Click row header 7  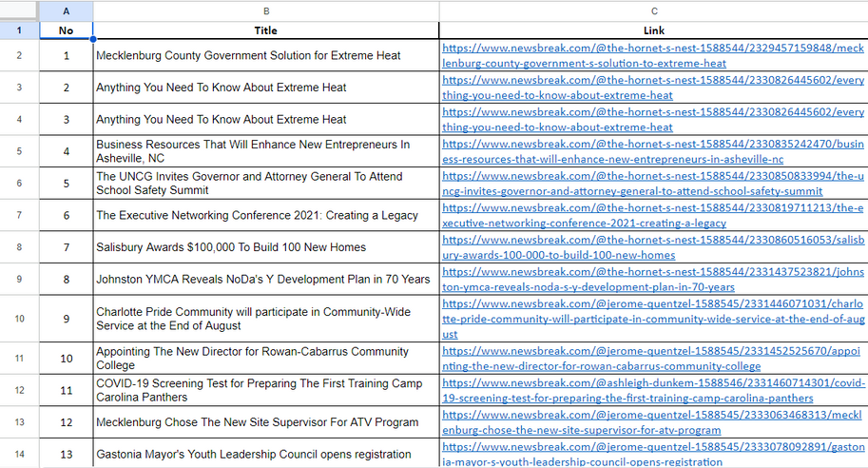coord(19,215)
